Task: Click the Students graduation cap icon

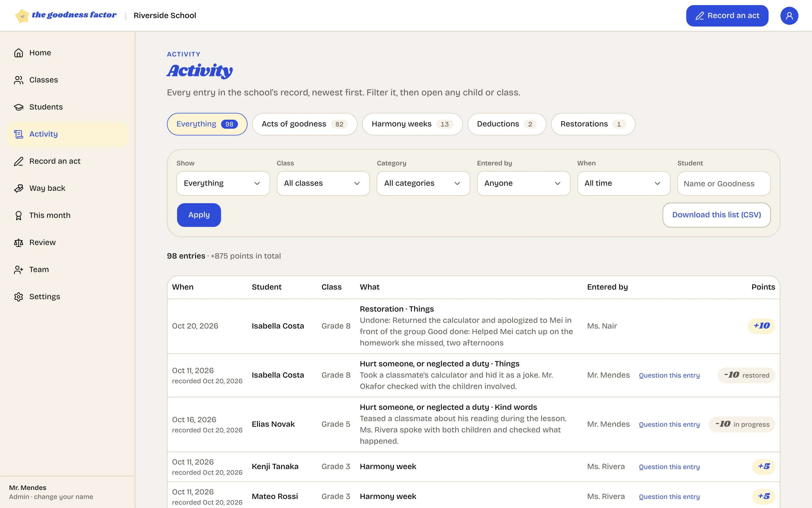Action: 18,107
